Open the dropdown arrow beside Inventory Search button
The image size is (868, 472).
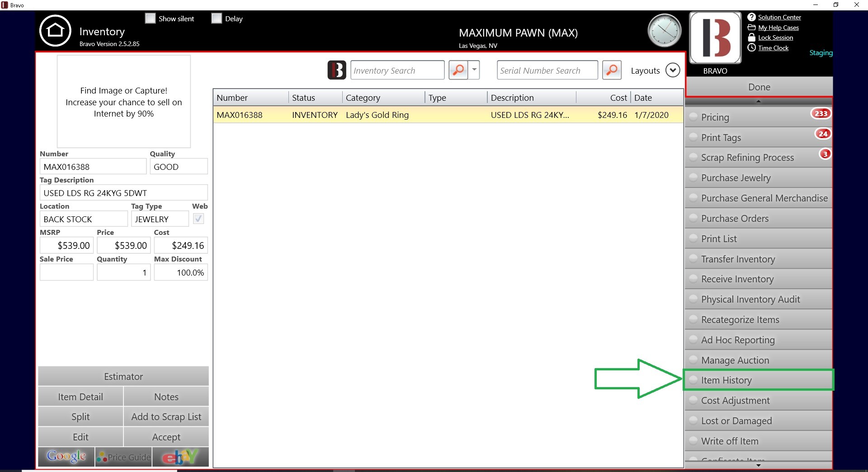(474, 70)
